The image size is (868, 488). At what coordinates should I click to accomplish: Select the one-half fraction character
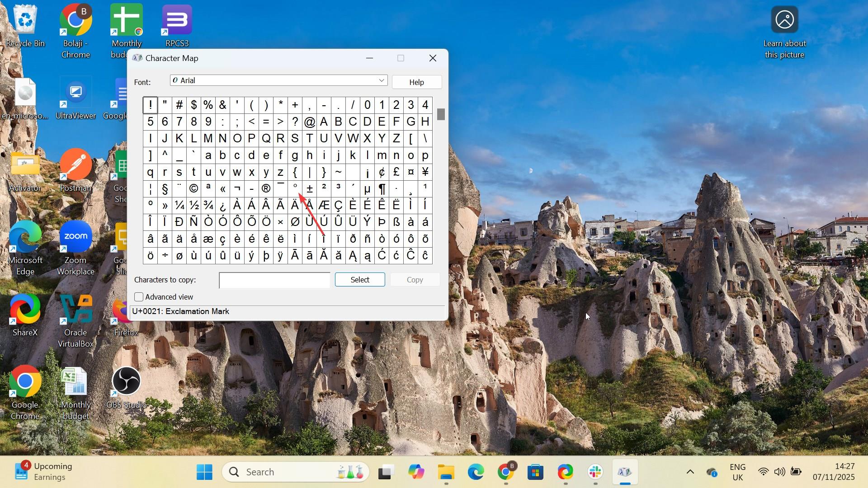point(194,206)
